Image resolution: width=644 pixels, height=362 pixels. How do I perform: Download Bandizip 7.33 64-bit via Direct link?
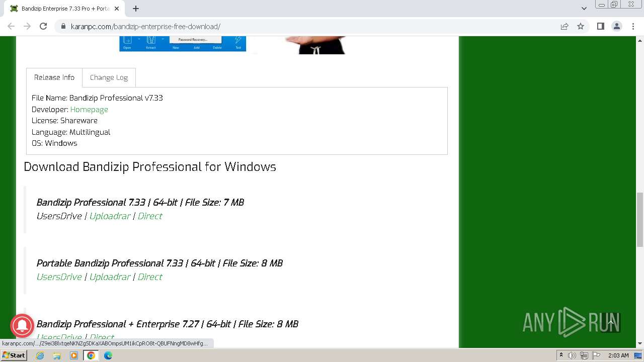point(150,216)
